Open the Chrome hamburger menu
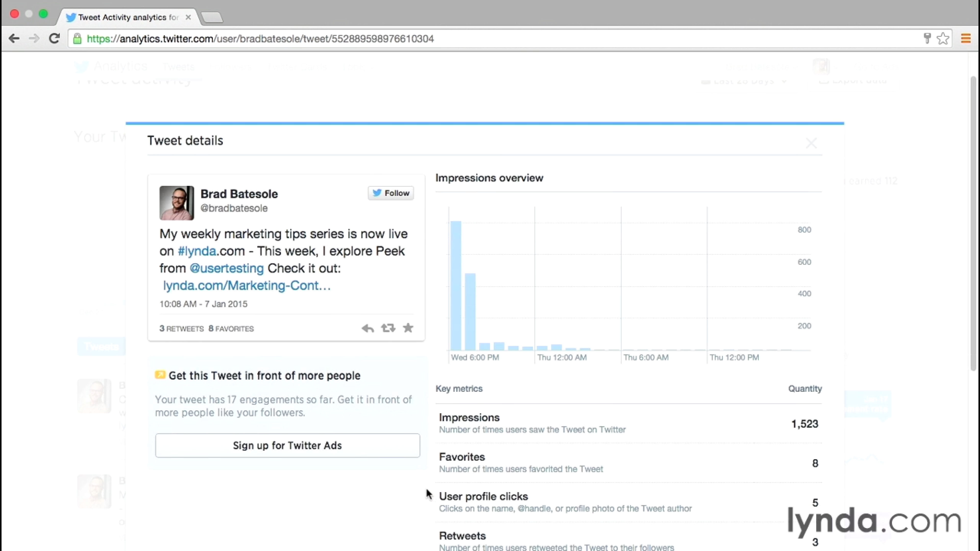 pyautogui.click(x=965, y=39)
